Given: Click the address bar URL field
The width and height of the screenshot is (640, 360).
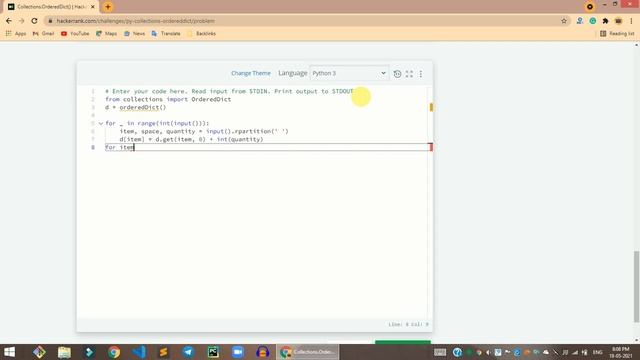Looking at the screenshot, I should tap(302, 21).
